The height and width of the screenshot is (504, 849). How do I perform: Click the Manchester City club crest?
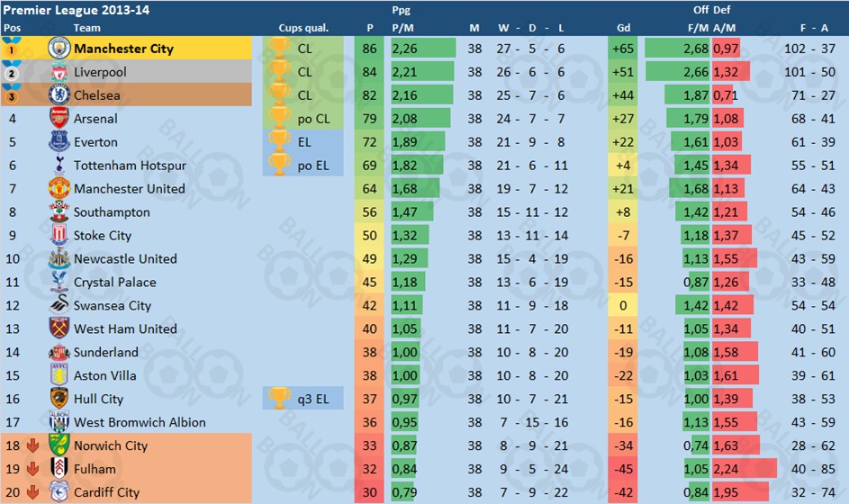point(59,49)
